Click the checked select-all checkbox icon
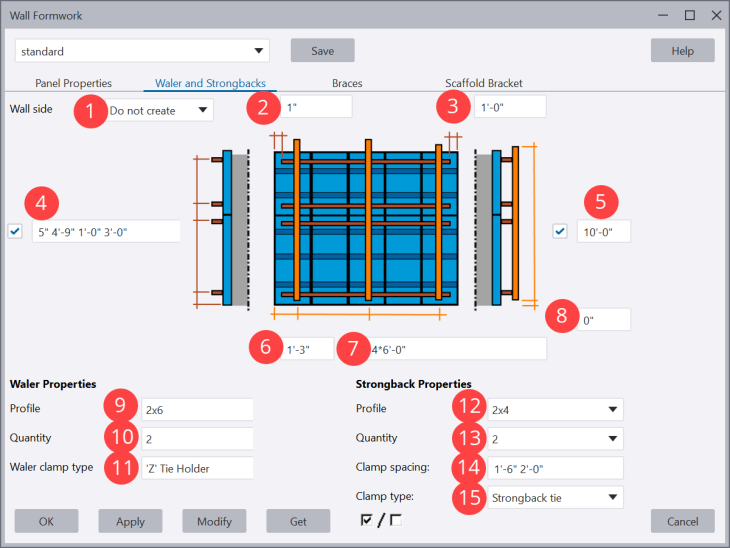Screen dimensions: 730x548 pos(367,520)
